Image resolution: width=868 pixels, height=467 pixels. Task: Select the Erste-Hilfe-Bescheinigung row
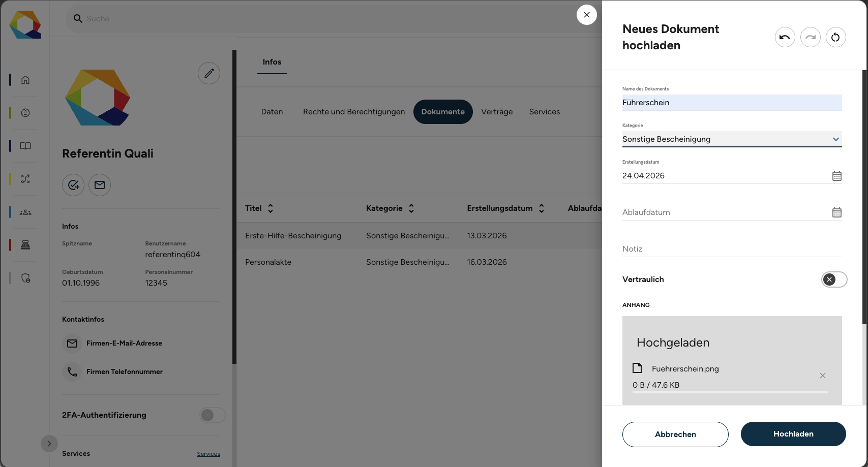420,236
